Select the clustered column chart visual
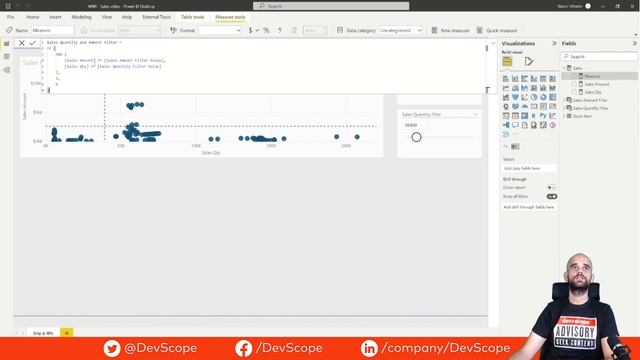Screen dimensions: 640x360 (x=534, y=78)
